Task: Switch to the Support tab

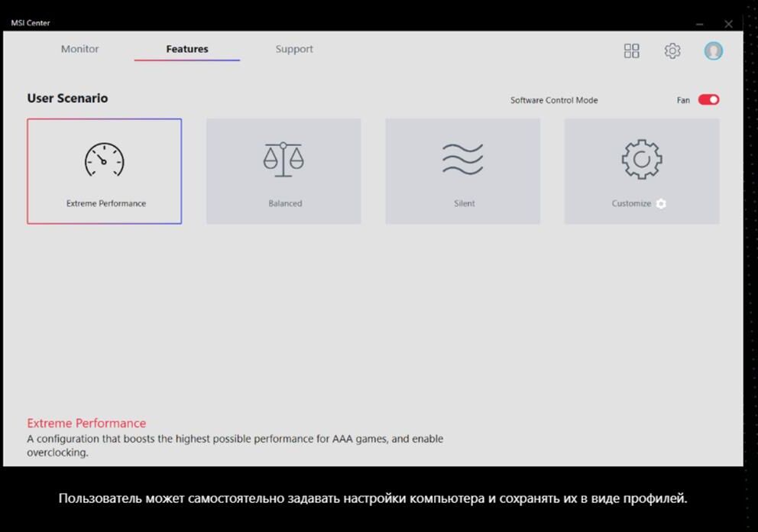Action: click(294, 49)
